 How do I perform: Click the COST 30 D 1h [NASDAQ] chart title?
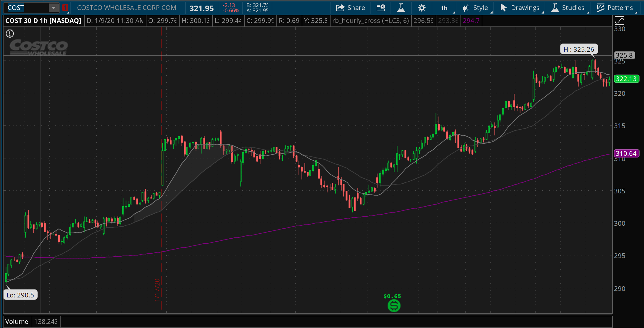click(43, 21)
